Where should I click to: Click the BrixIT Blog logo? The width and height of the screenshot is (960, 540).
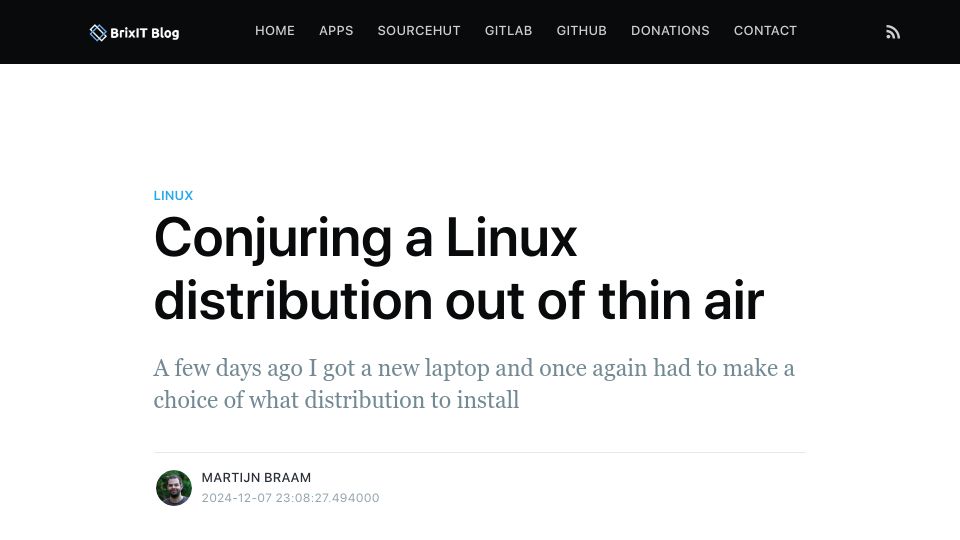coord(134,32)
